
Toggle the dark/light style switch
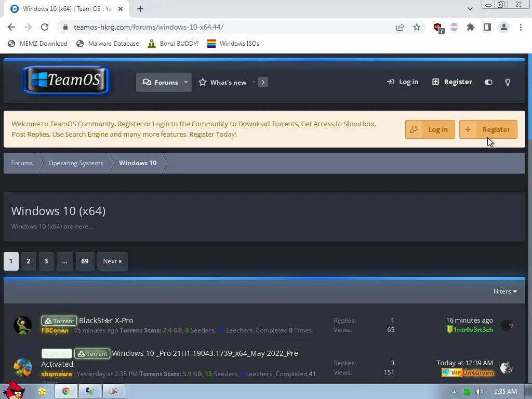[488, 82]
